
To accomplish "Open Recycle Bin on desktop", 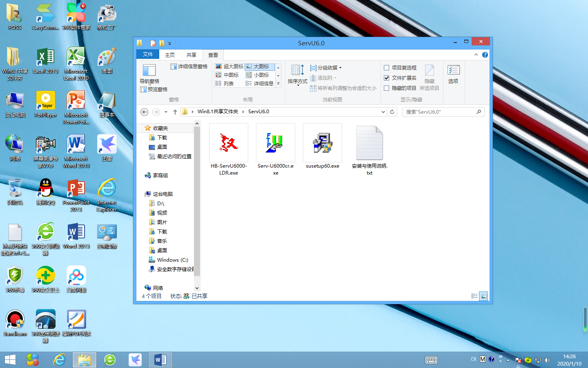I will pyautogui.click(x=15, y=191).
